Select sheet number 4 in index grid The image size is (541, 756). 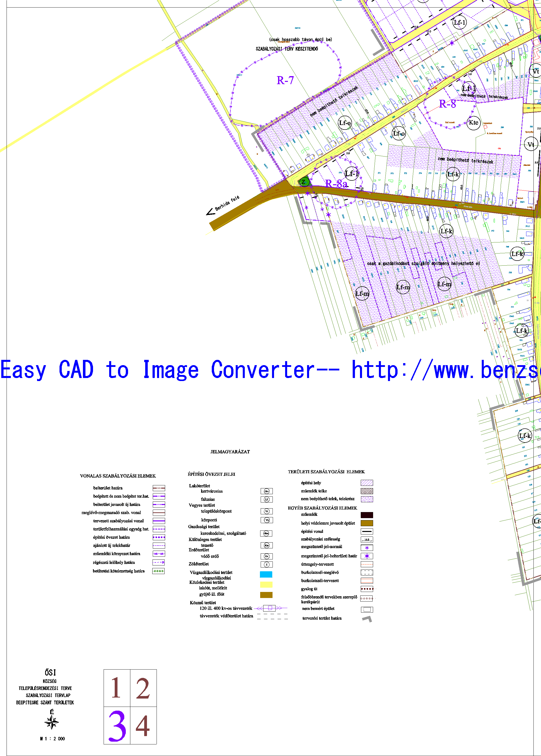click(x=143, y=726)
